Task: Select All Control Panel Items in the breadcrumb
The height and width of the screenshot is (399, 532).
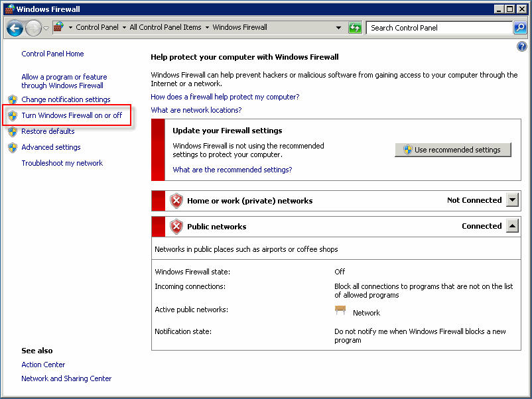Action: pos(166,27)
